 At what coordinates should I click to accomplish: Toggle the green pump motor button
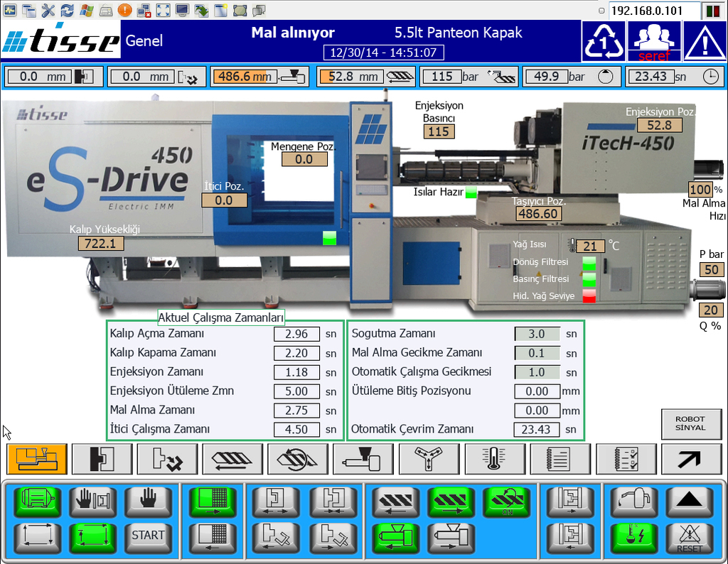pos(38,501)
